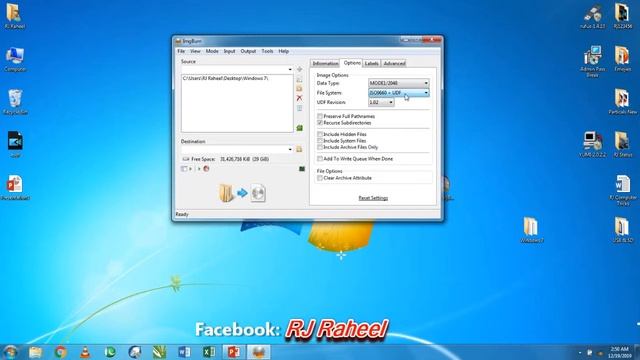Click the taskbar clock
Viewport: 640px width, 360px height.
(x=620, y=352)
